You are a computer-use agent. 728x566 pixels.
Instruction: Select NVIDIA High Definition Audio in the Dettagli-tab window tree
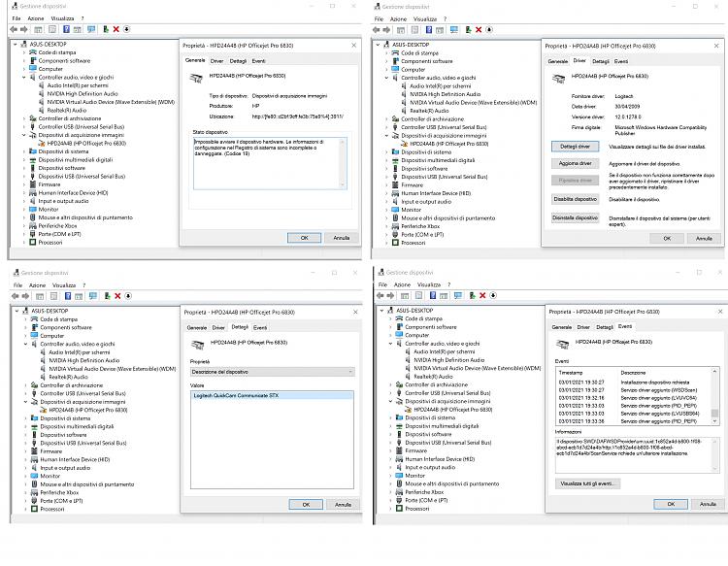pyautogui.click(x=84, y=360)
